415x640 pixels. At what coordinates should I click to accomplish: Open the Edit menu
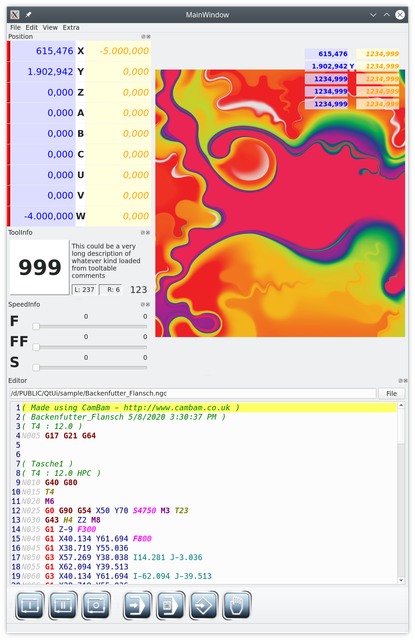pos(31,27)
